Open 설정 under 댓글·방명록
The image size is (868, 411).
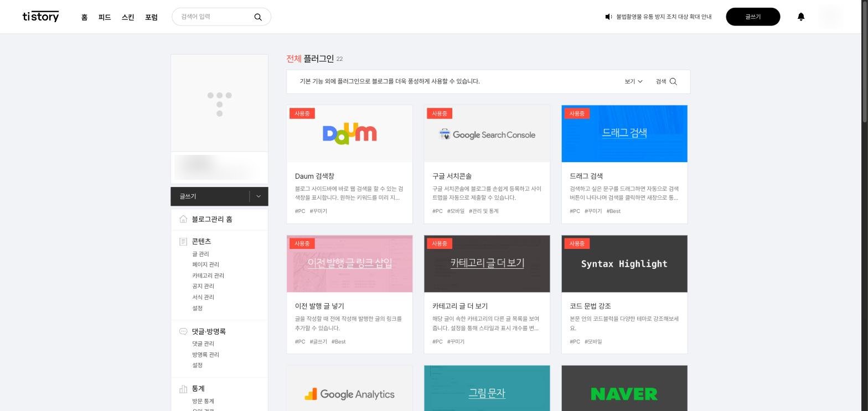[198, 365]
